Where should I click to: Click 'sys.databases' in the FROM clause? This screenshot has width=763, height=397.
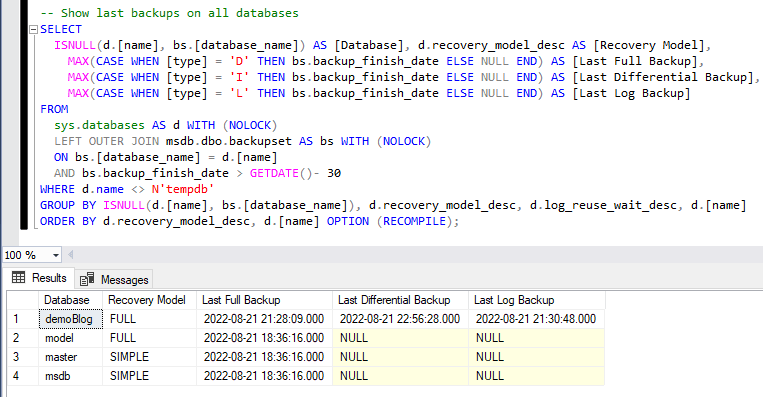tap(99, 126)
